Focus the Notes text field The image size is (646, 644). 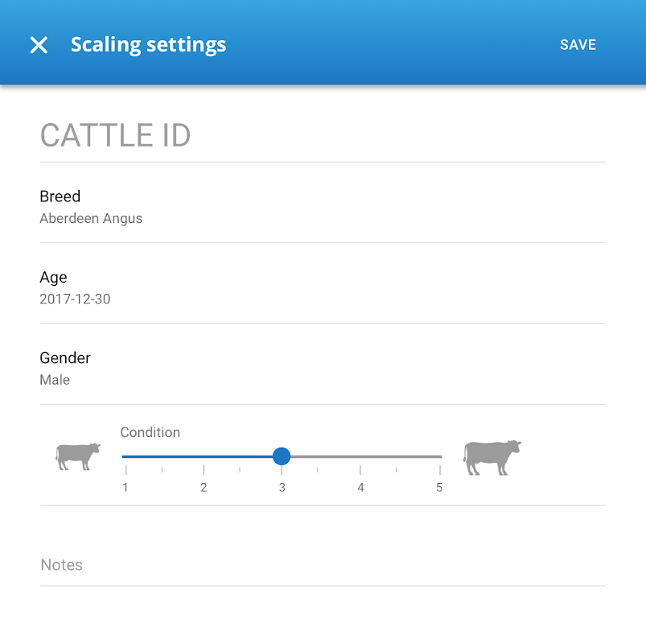(322, 565)
